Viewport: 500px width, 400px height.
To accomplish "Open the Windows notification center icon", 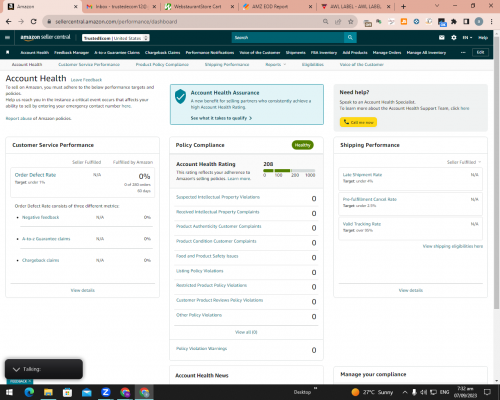I will click(x=487, y=392).
